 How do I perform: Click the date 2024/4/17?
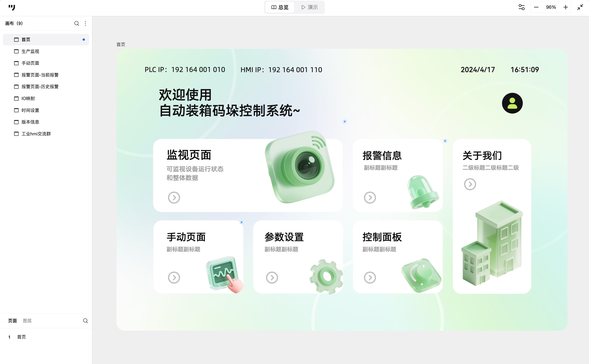point(478,70)
